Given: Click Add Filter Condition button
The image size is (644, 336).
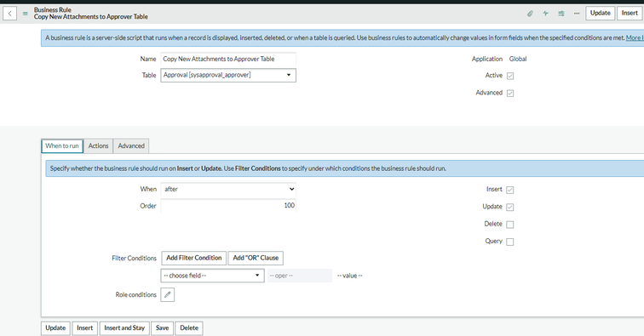Looking at the screenshot, I should (x=194, y=258).
